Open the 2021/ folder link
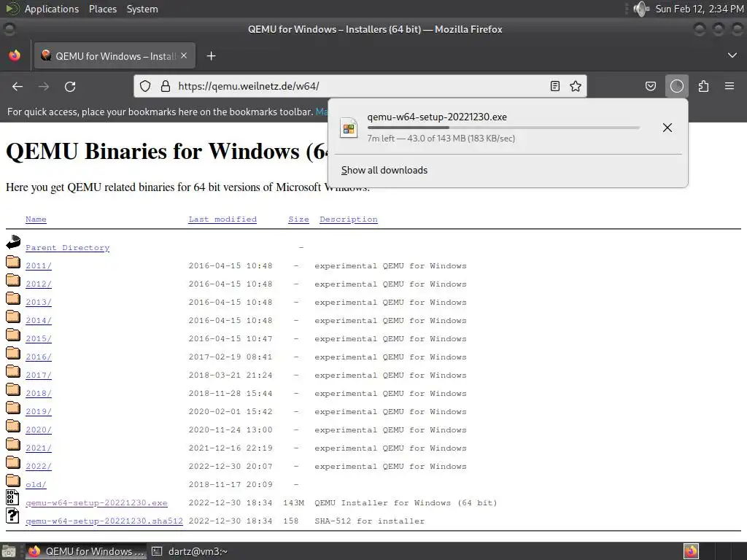This screenshot has height=560, width=747. (x=39, y=448)
